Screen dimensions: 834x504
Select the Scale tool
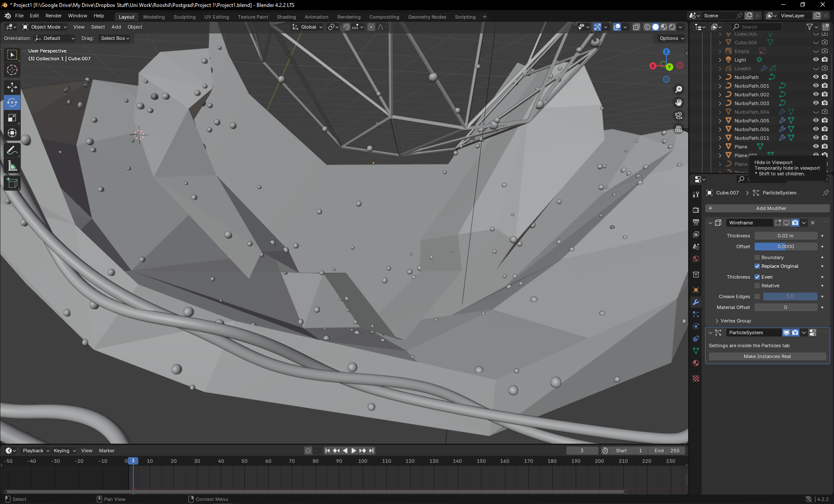(12, 118)
